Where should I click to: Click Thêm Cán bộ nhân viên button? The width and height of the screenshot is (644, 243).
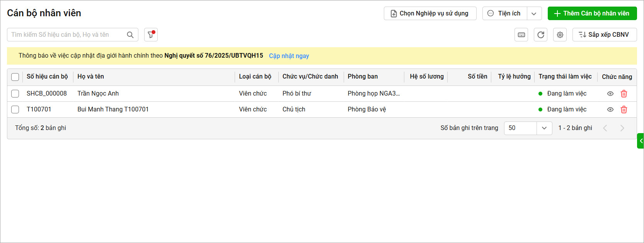pyautogui.click(x=592, y=14)
